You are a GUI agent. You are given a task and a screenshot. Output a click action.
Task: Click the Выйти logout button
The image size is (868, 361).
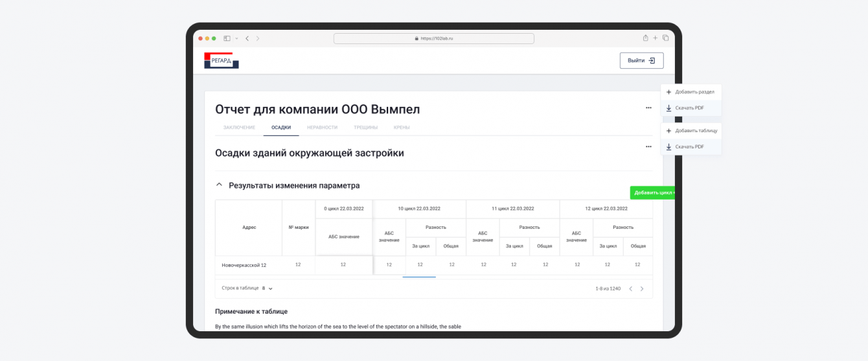pos(641,60)
